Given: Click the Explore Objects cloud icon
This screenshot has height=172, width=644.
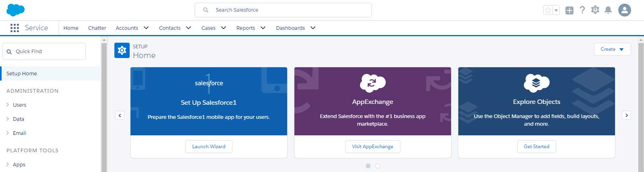Looking at the screenshot, I should (x=536, y=83).
